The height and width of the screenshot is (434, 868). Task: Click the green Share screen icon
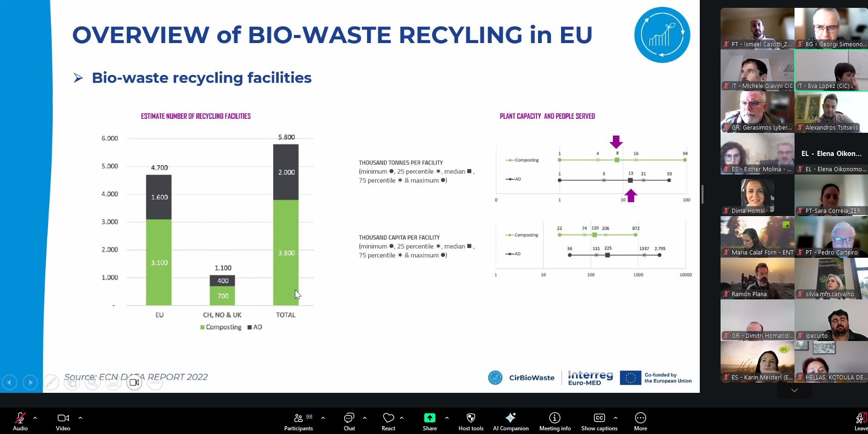click(429, 418)
